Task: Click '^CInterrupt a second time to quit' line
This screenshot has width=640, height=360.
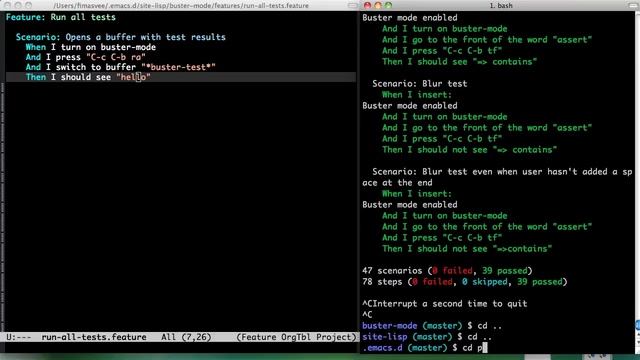Action: [x=444, y=304]
